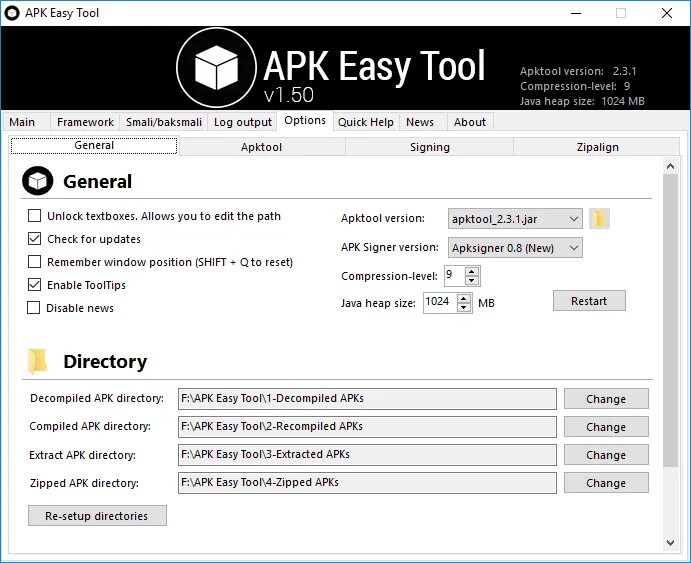Change the Compiled APK directory
691x563 pixels.
click(x=606, y=427)
